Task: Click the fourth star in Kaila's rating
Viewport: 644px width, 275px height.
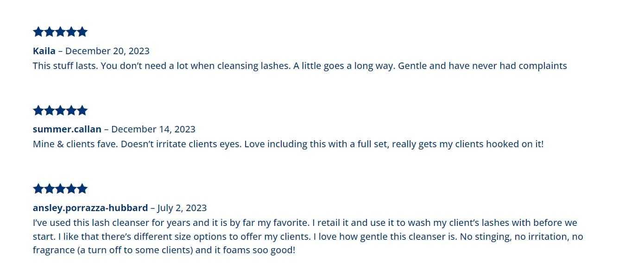Action: pos(71,32)
